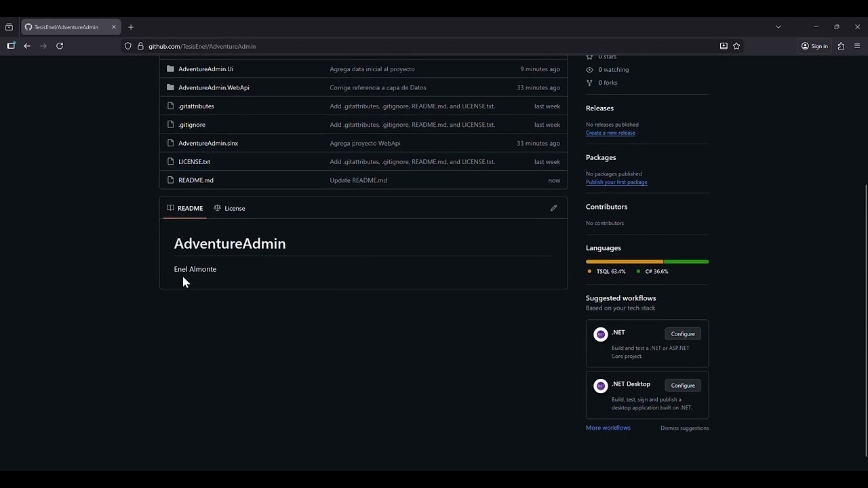
Task: Click the file icon beside LICENSE.txt
Action: tap(171, 161)
